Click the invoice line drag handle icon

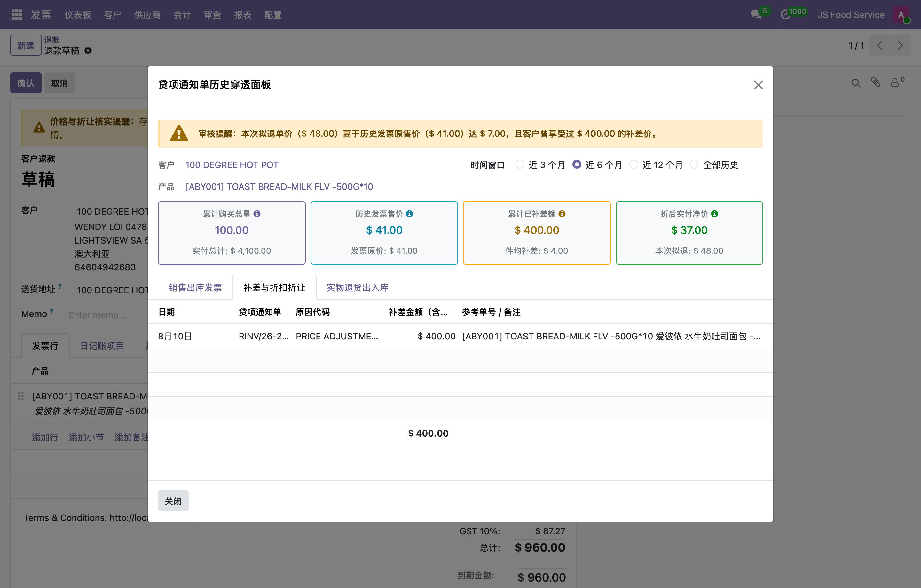[x=21, y=396]
